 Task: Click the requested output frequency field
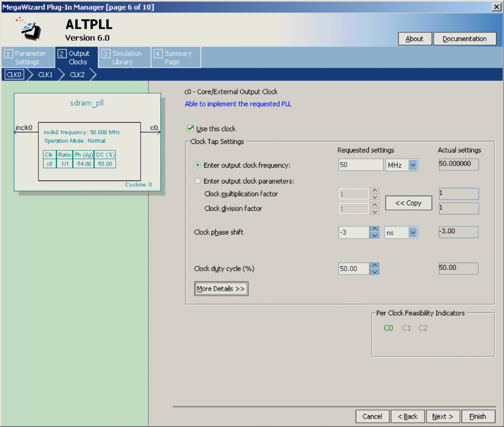pos(360,165)
